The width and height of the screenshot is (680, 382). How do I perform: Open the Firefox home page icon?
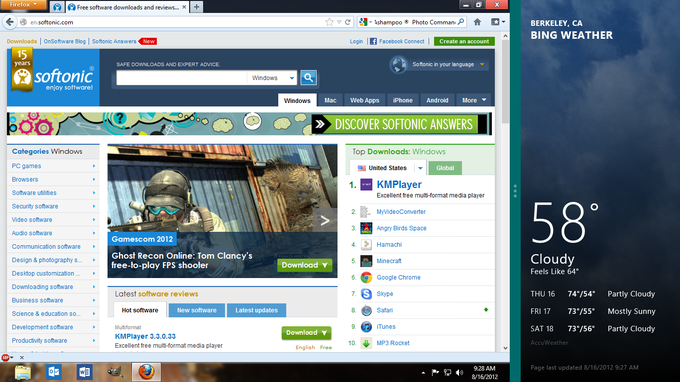pos(477,22)
